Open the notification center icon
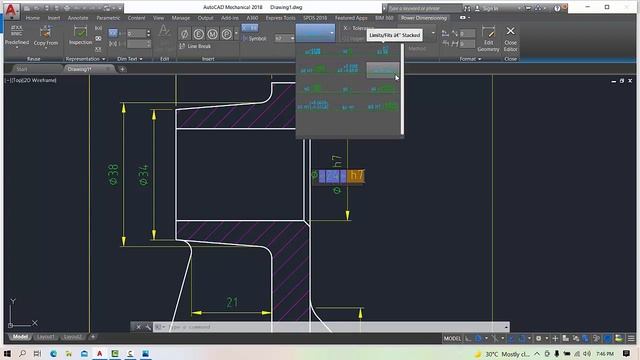Screen dimensions: 640x360 [626, 353]
